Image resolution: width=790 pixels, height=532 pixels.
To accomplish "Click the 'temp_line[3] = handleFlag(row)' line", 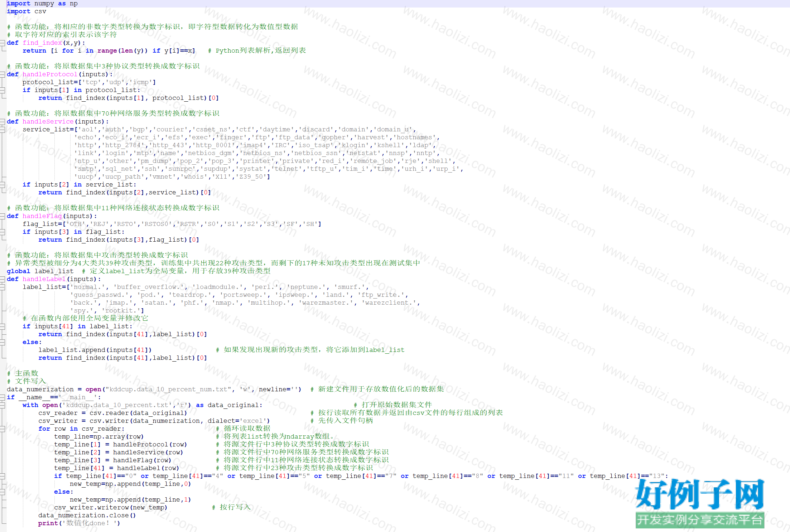I will [x=112, y=460].
